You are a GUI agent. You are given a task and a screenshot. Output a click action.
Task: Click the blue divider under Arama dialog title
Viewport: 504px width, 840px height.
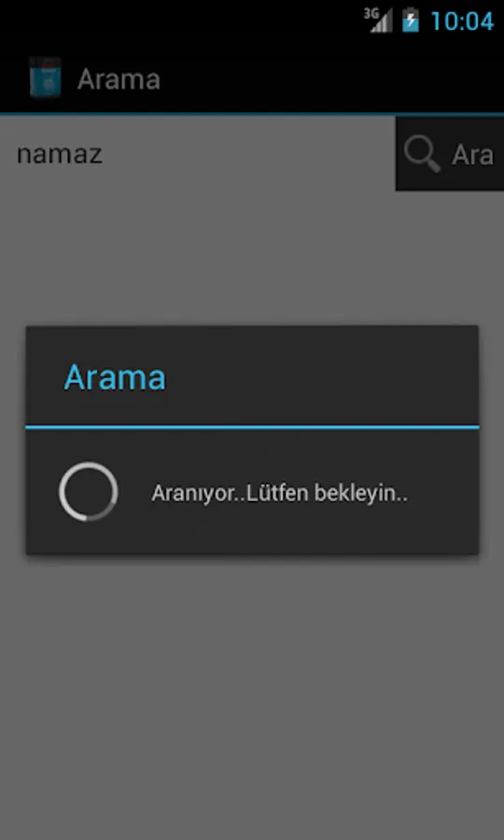tap(252, 427)
